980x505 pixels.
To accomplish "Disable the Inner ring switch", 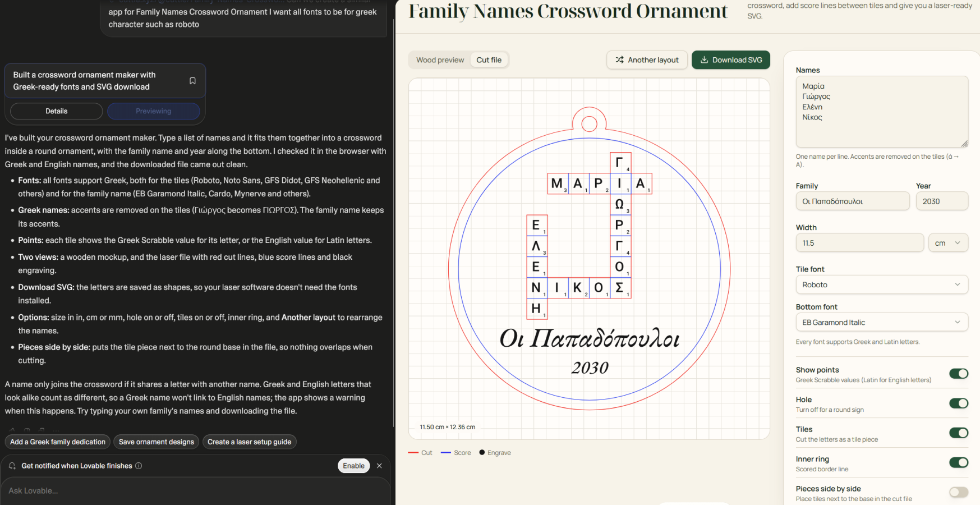I will click(x=959, y=463).
